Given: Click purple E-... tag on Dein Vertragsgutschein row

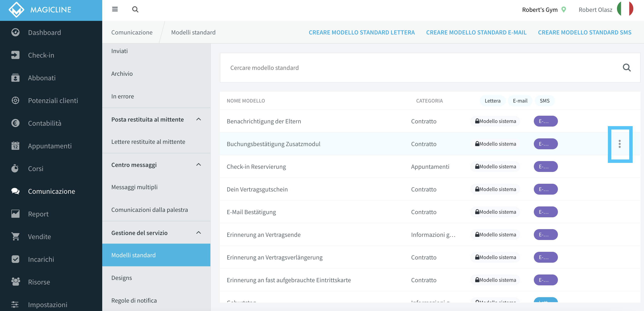Looking at the screenshot, I should (545, 189).
